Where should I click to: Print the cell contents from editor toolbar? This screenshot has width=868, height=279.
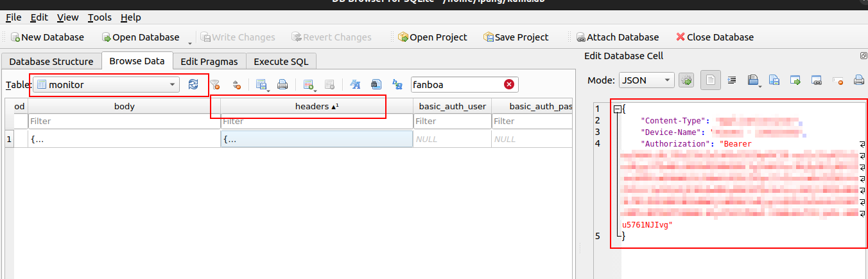point(858,80)
